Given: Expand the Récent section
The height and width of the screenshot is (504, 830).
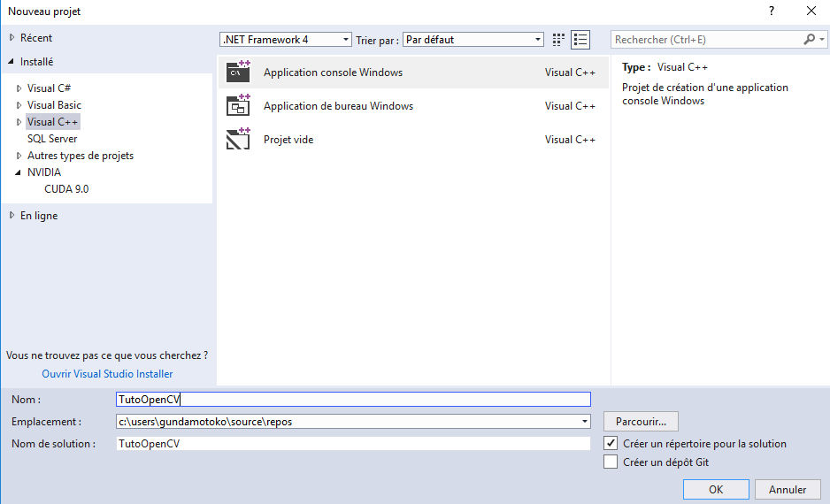Looking at the screenshot, I should coord(12,38).
